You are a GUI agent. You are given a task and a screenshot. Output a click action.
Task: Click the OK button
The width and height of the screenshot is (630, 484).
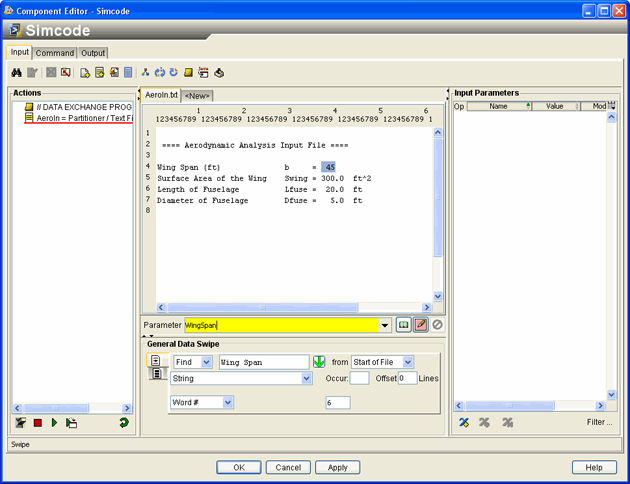coord(239,467)
